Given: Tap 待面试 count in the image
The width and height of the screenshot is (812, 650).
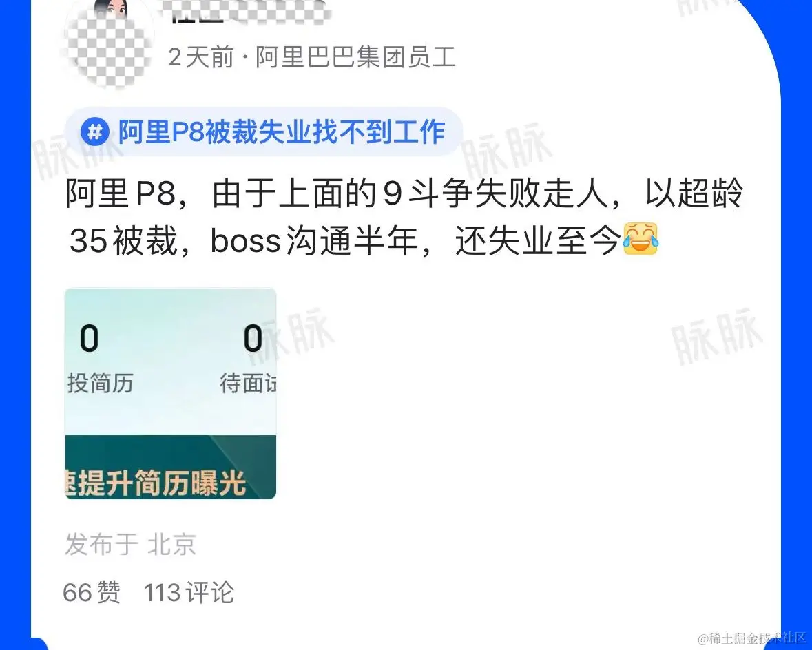Looking at the screenshot, I should click(253, 339).
